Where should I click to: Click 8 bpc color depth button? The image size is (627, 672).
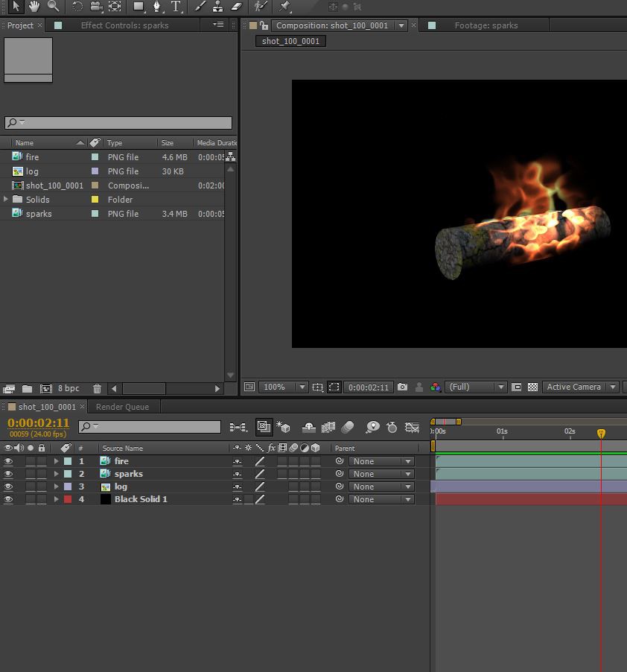pos(69,388)
